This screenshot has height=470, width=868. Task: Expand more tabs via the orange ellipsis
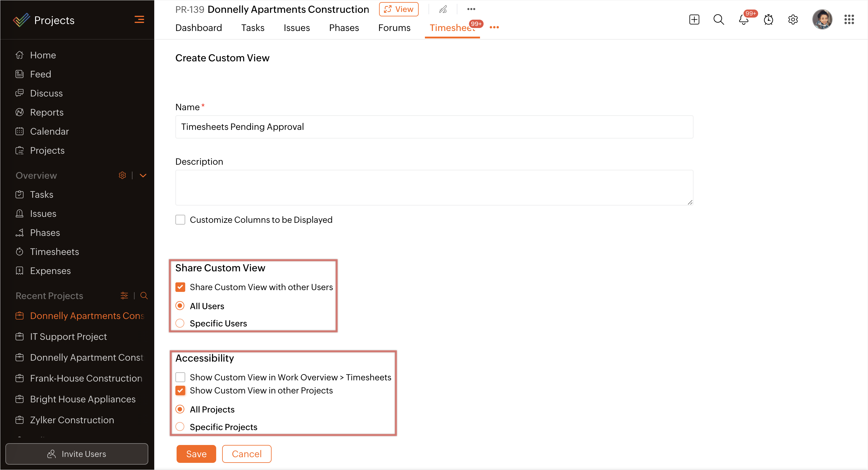click(494, 27)
